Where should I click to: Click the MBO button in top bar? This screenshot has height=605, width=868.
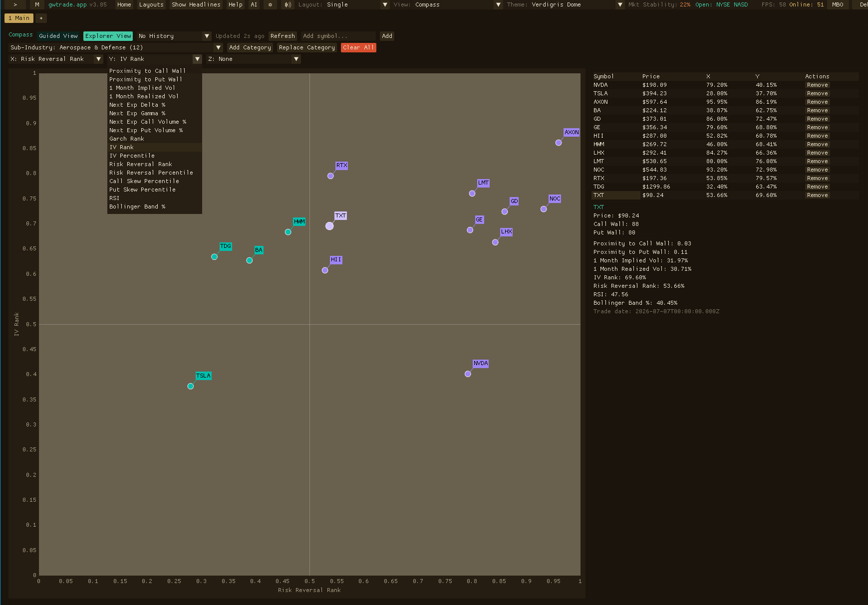[838, 4]
